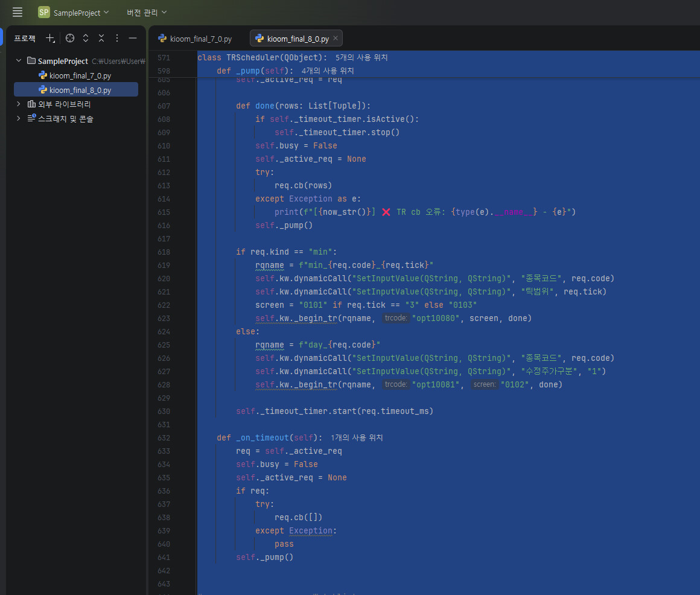Select kioom_final_8_0.py in project tree
The height and width of the screenshot is (595, 700).
point(76,90)
